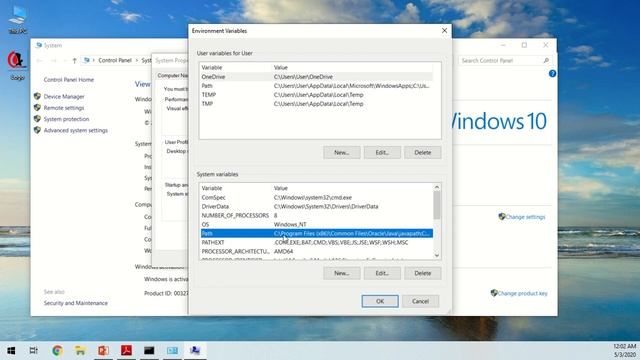
Task: Select the DriverData system variable
Action: (316, 207)
